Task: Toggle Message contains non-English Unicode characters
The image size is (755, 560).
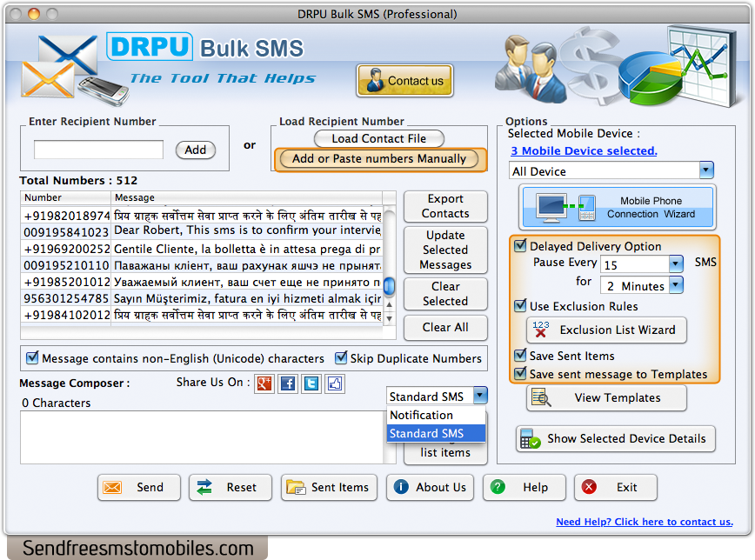Action: 32,357
